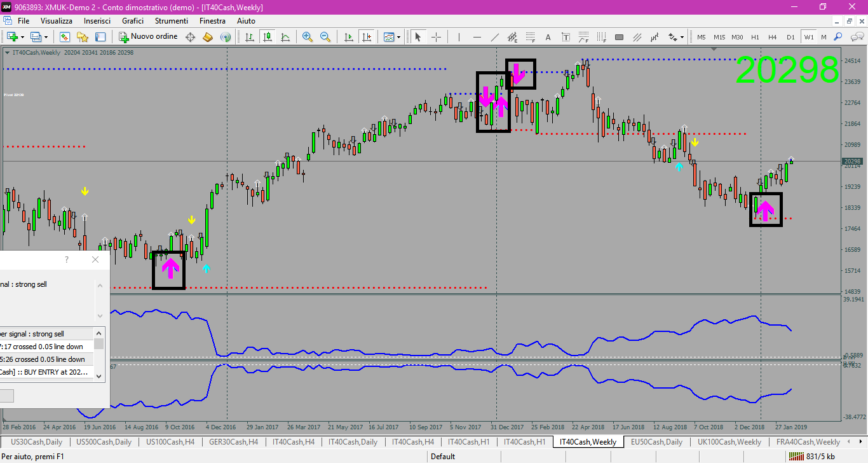Toggle chart shift from right border

click(367, 37)
